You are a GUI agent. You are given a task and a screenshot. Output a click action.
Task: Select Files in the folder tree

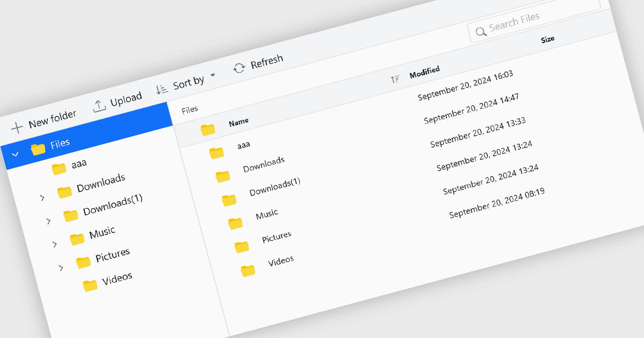[60, 144]
